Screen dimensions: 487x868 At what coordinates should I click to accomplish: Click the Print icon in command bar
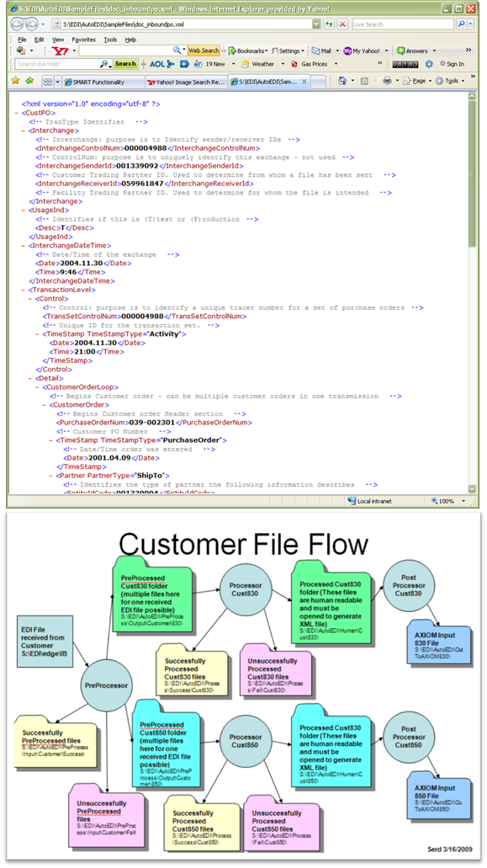click(387, 81)
